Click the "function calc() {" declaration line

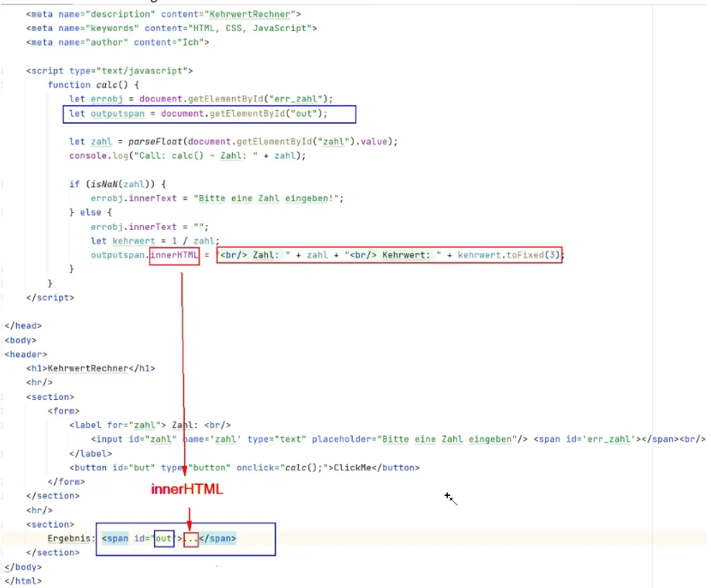tap(94, 85)
